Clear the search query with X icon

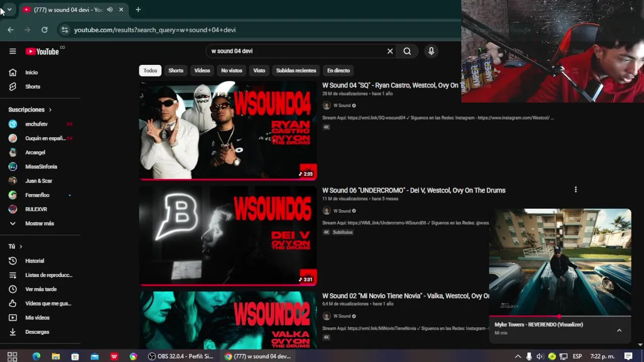(x=390, y=51)
